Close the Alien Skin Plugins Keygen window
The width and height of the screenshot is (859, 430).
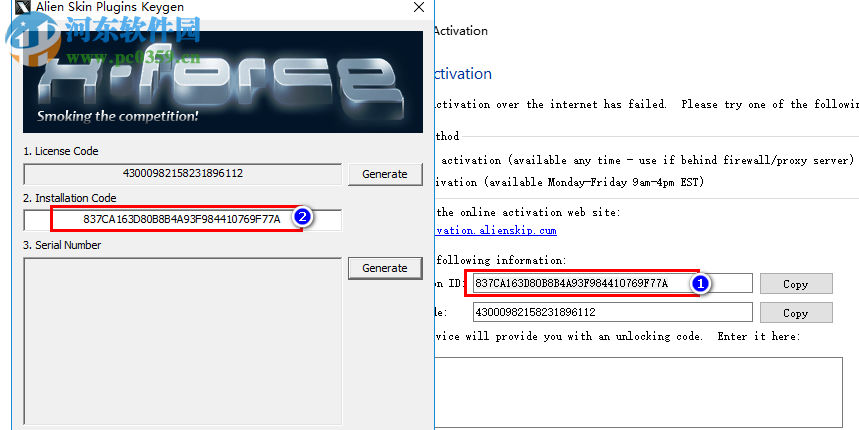pos(419,7)
